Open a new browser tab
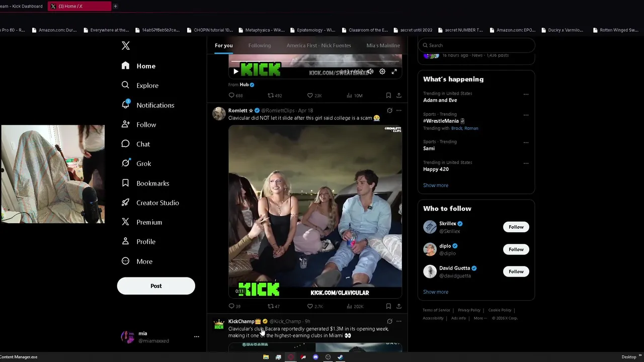This screenshot has height=362, width=644. [115, 6]
